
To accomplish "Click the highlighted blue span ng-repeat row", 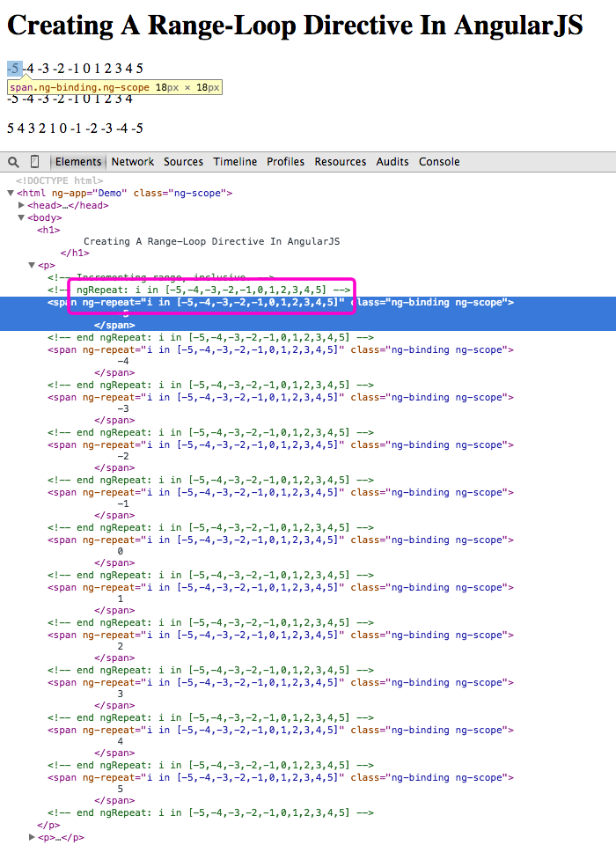I will tap(308, 313).
